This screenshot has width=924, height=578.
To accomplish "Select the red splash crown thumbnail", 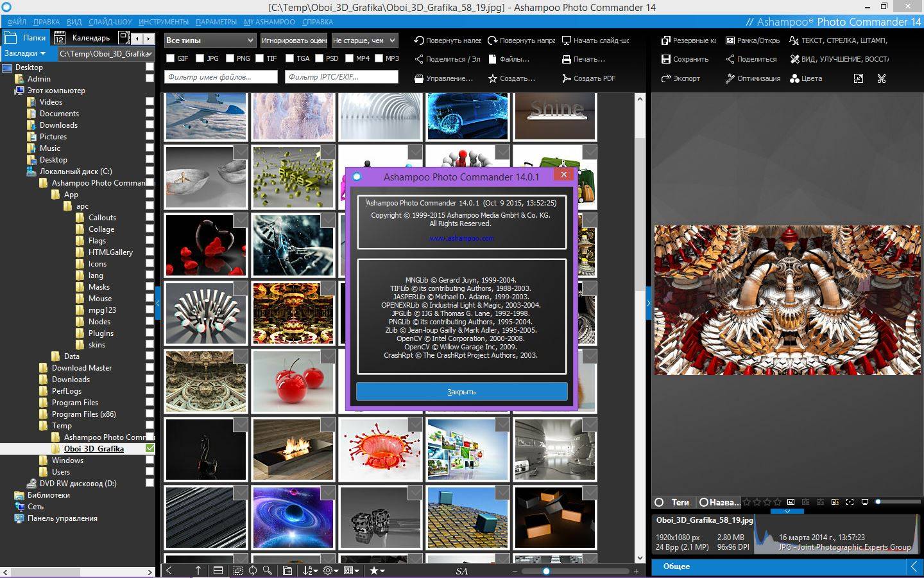I will click(x=380, y=449).
